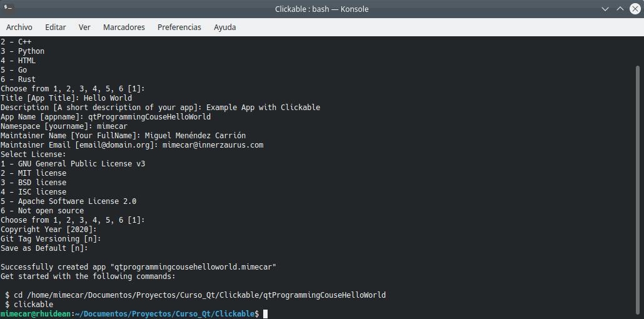This screenshot has width=644, height=319.
Task: Maximize the Konsole window with up chevron
Action: [620, 9]
